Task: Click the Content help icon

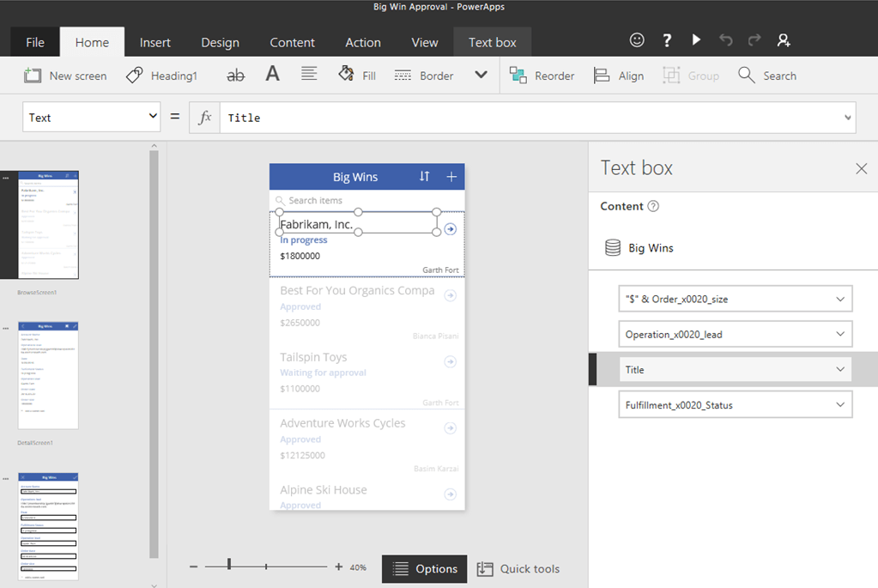Action: click(x=653, y=206)
